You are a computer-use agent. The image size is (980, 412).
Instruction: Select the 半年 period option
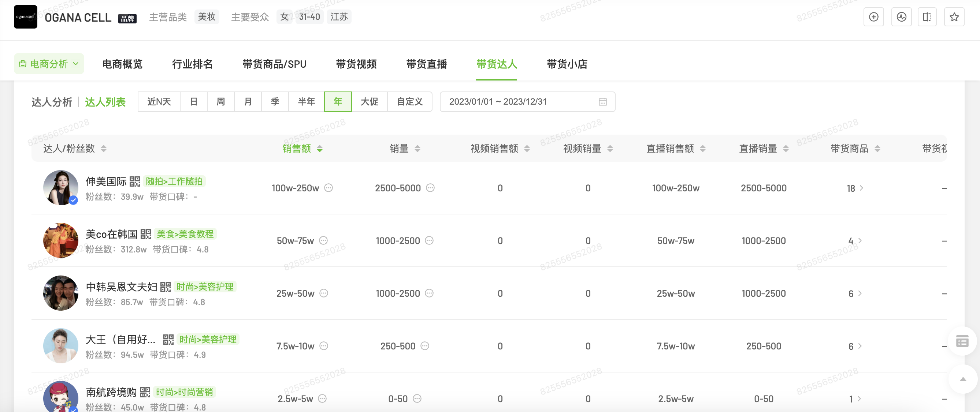pyautogui.click(x=306, y=101)
